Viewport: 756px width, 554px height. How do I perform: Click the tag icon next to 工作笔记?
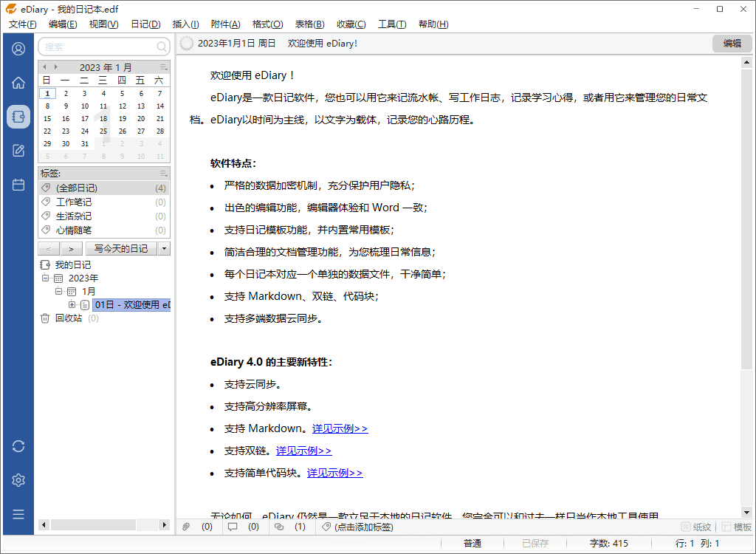click(46, 202)
